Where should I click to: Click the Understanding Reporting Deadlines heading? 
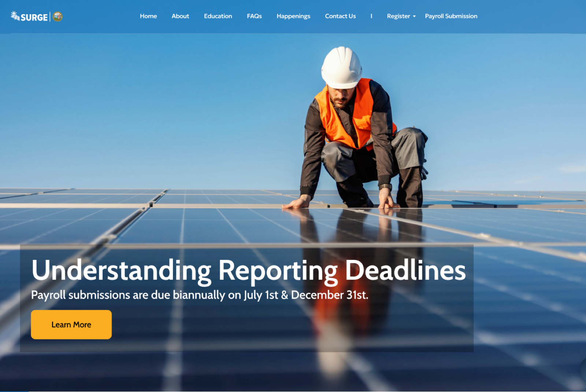248,270
